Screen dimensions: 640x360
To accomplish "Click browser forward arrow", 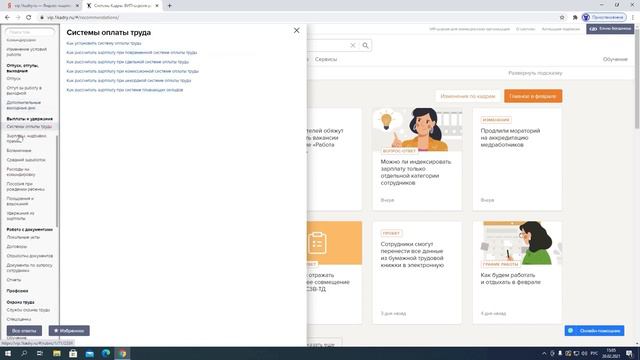I will pyautogui.click(x=18, y=18).
